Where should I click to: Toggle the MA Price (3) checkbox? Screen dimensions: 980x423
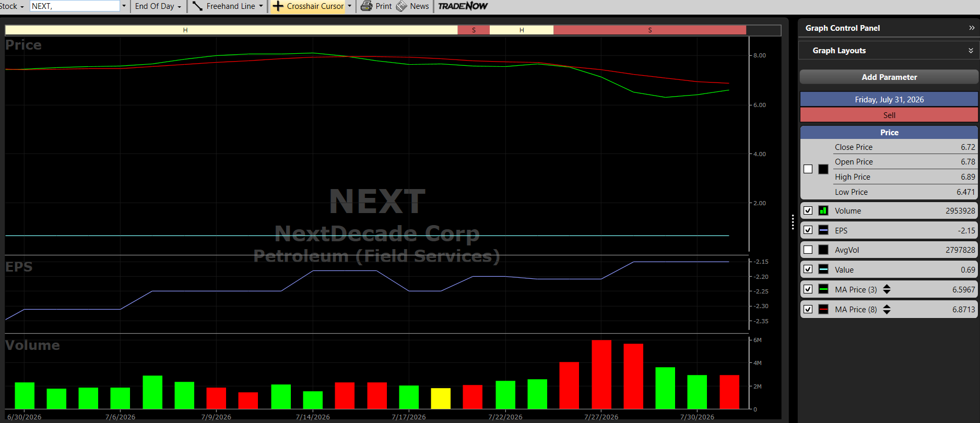click(808, 289)
